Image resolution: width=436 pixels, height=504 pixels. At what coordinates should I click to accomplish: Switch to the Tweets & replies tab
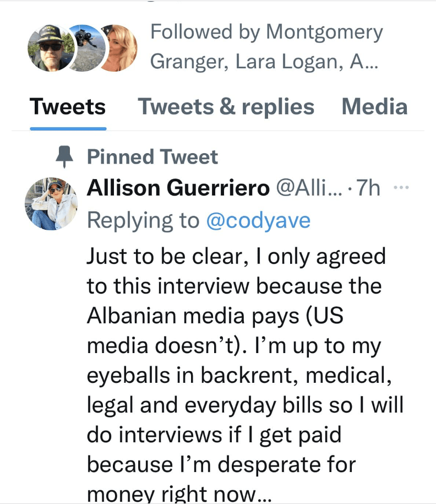point(226,107)
